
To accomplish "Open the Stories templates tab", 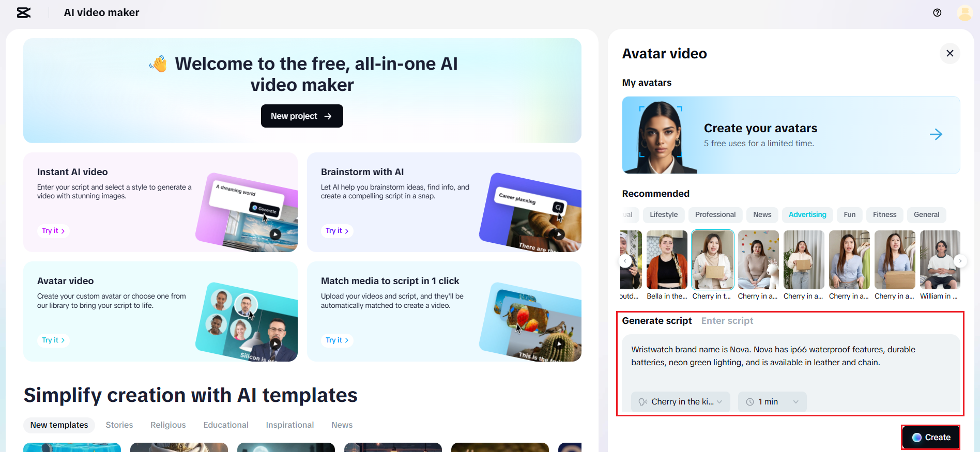I will coord(119,425).
